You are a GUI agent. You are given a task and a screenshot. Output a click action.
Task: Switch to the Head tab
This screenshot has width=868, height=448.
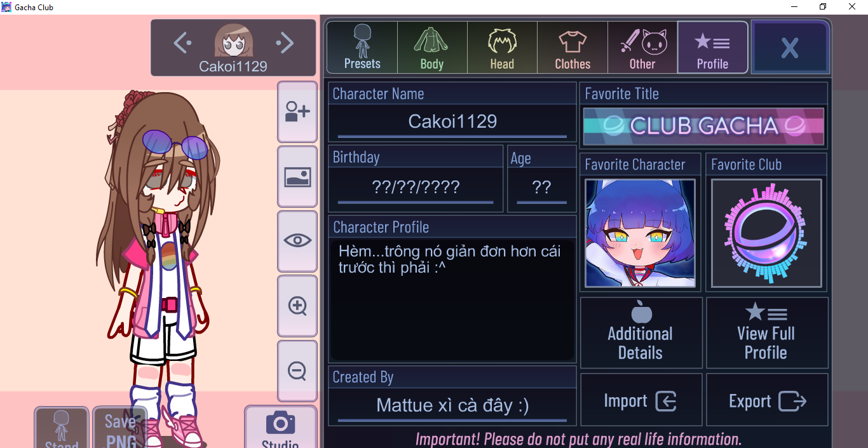tap(502, 48)
